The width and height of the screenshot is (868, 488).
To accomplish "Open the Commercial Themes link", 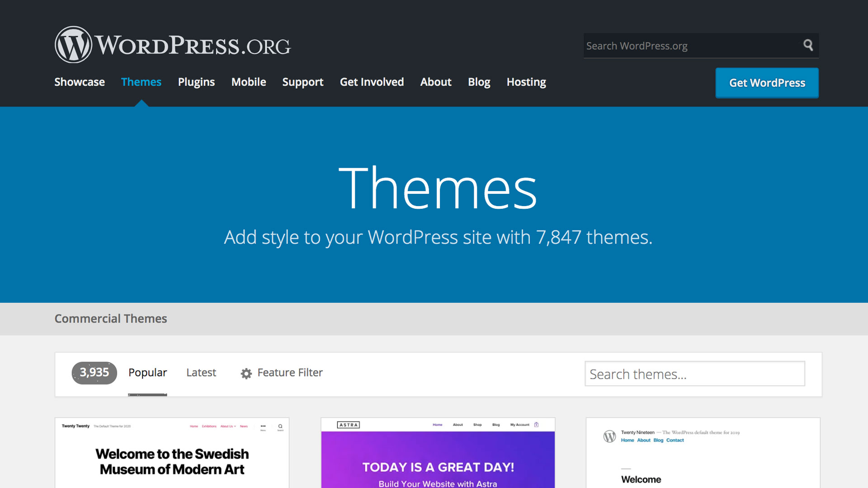I will point(111,319).
